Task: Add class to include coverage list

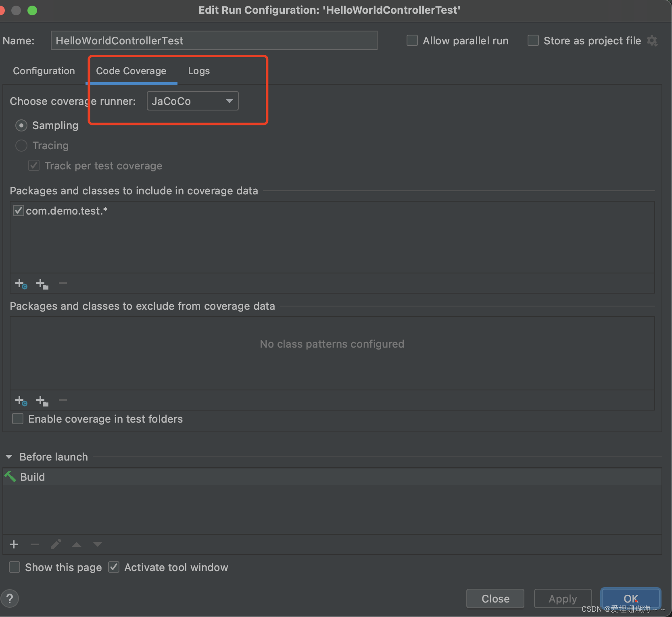Action: 21,284
